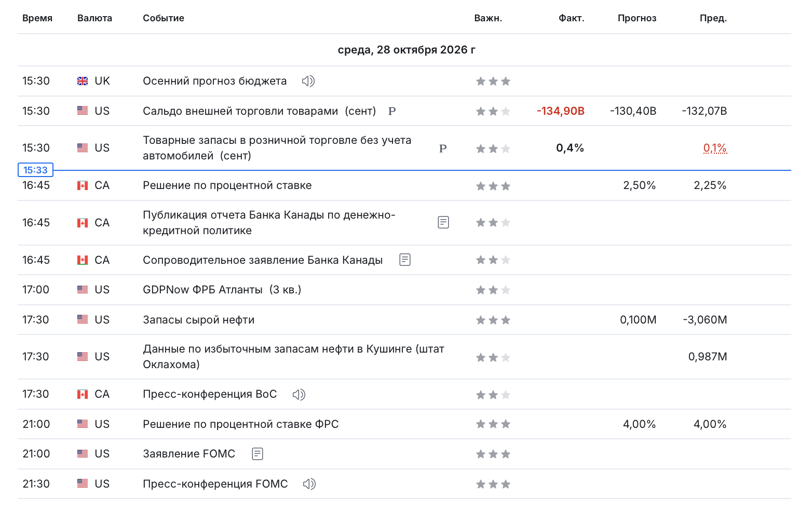Open the Решение по процентной ставке ФРС event

coord(241,424)
